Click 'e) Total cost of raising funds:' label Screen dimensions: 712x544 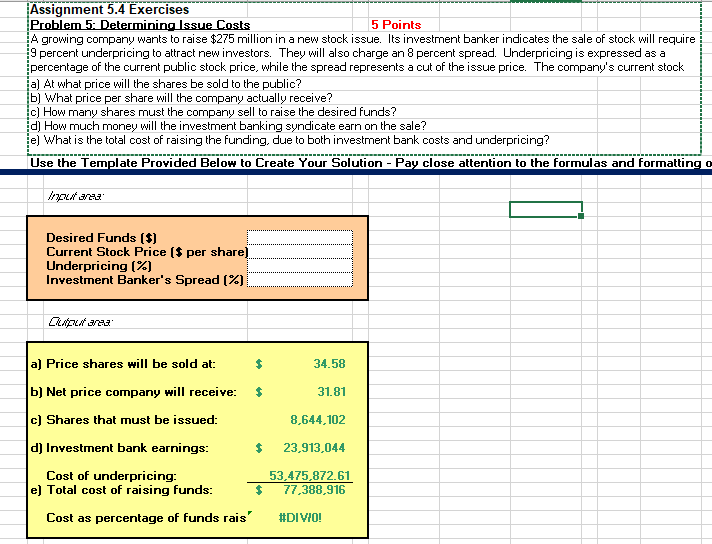121,490
